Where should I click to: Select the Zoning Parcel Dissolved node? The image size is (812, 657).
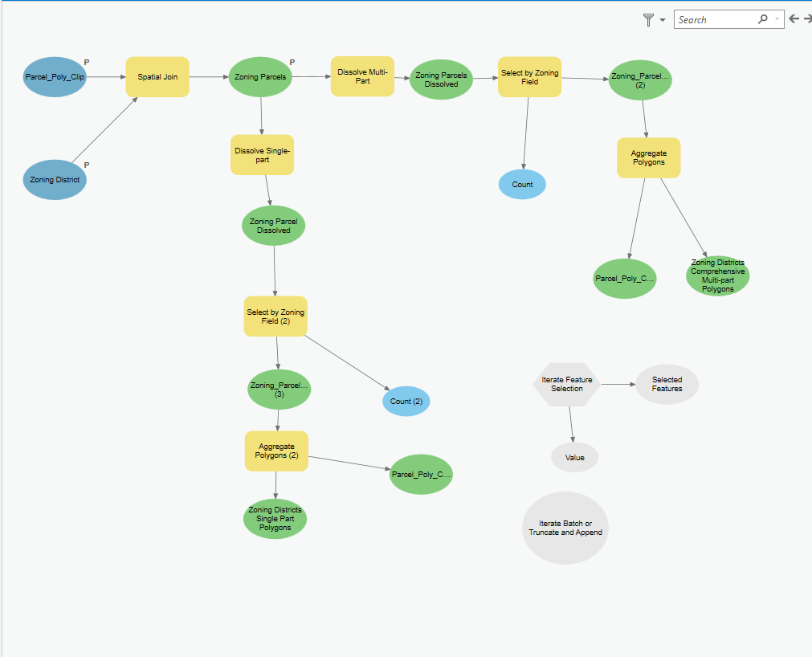click(x=273, y=226)
